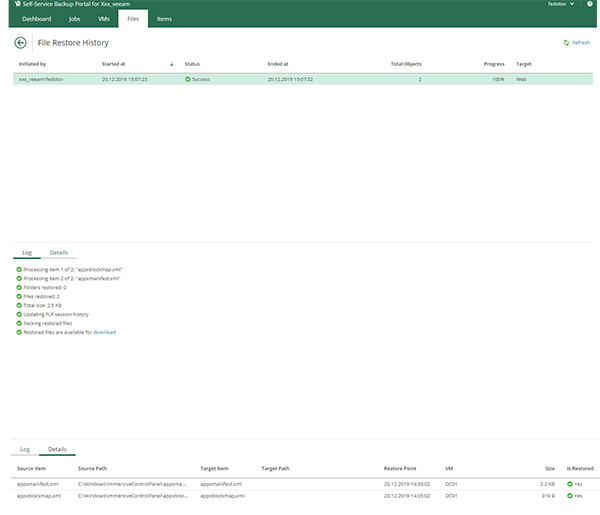Switch to Details tab in upper log panel
This screenshot has width=600, height=515.
pyautogui.click(x=59, y=253)
